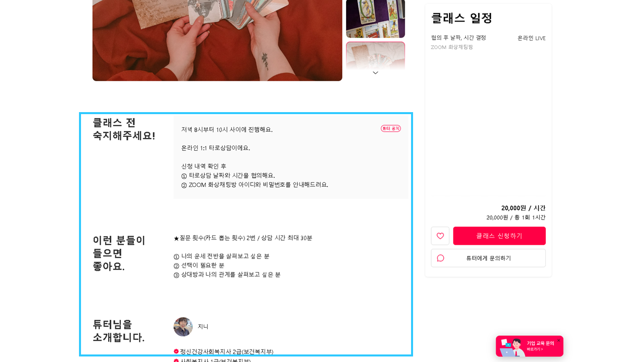This screenshot has height=362, width=644.
Task: Click the 온라인 LIVE label
Action: [531, 38]
